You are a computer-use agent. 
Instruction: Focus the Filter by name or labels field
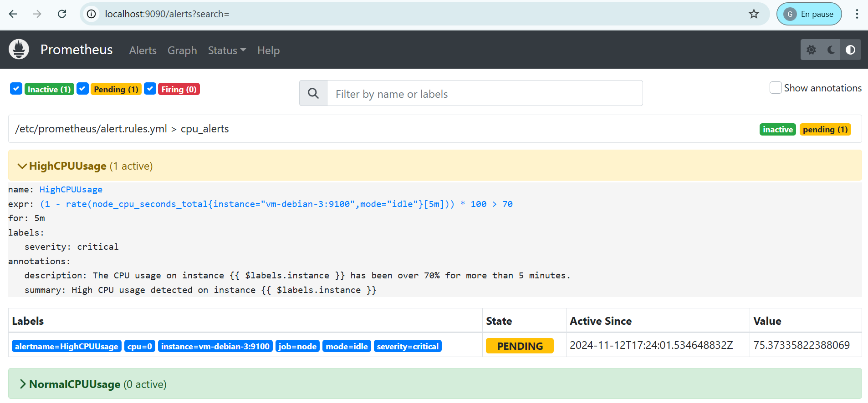(485, 94)
